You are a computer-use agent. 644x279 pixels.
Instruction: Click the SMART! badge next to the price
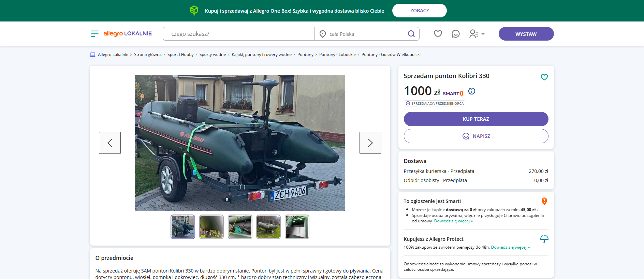pyautogui.click(x=453, y=93)
